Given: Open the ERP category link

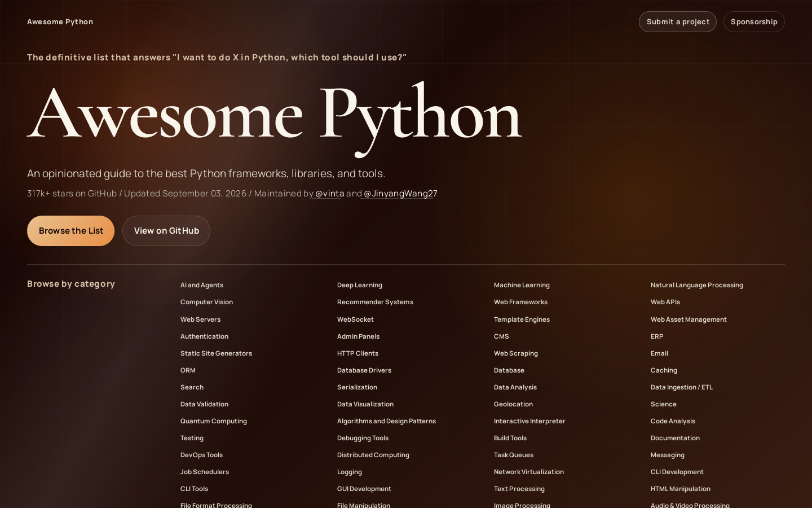Looking at the screenshot, I should pyautogui.click(x=657, y=336).
